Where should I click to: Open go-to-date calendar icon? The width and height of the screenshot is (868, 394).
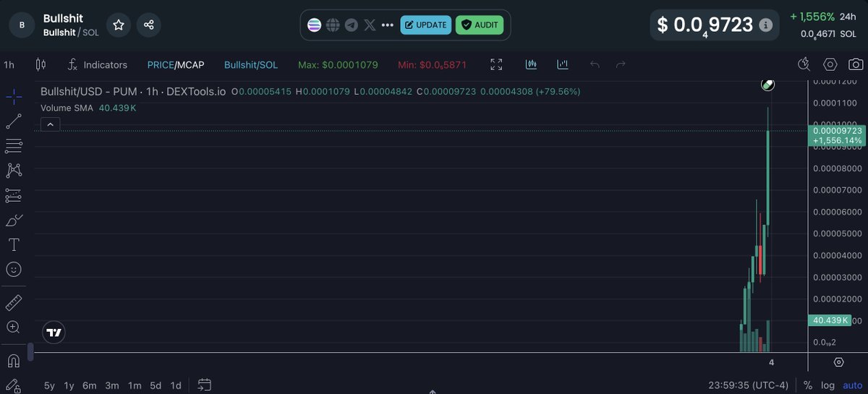(x=205, y=385)
